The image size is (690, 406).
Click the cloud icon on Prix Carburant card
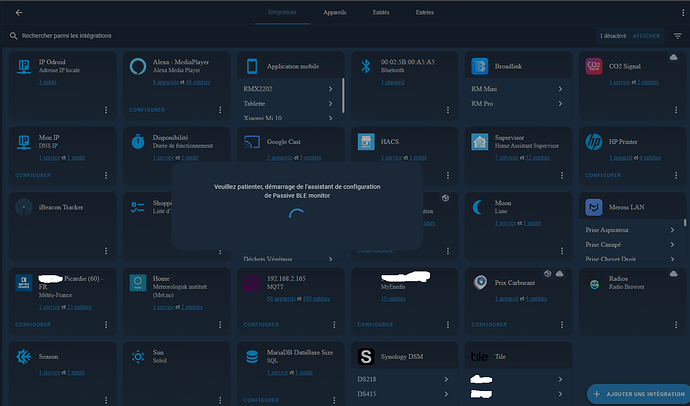tap(559, 274)
